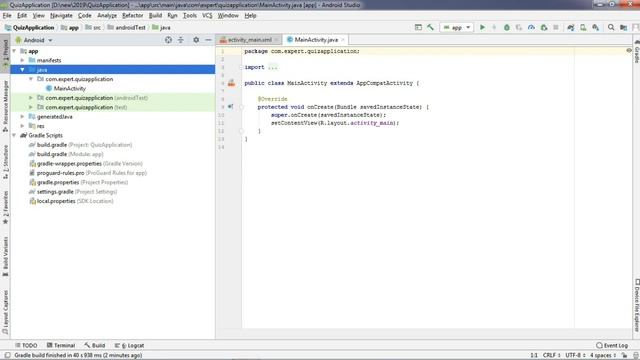Expand the folded import statement

(273, 67)
